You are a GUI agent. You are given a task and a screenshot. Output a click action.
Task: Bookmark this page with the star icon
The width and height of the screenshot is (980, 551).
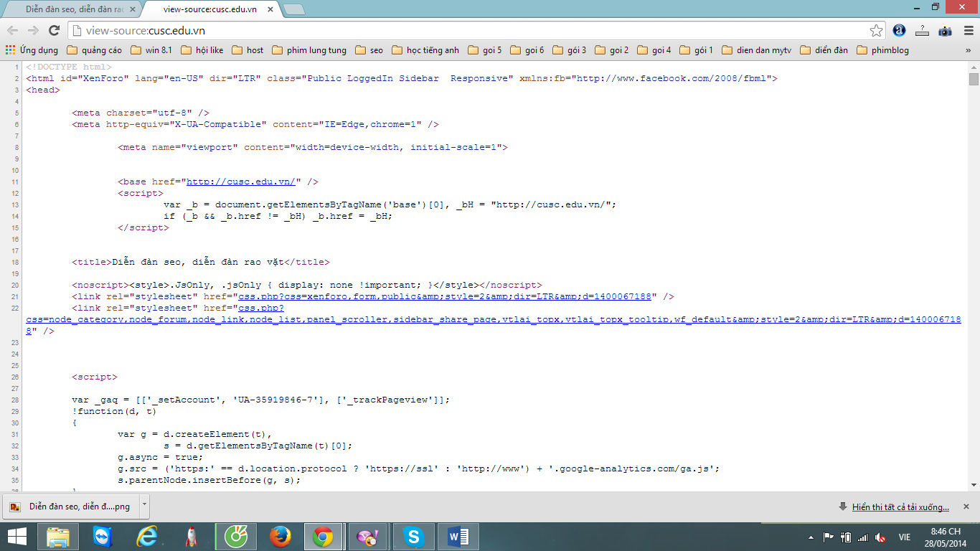(x=876, y=30)
